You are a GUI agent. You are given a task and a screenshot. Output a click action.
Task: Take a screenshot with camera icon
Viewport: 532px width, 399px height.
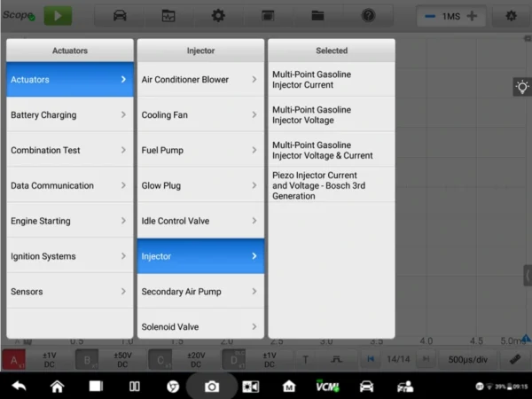tap(212, 386)
